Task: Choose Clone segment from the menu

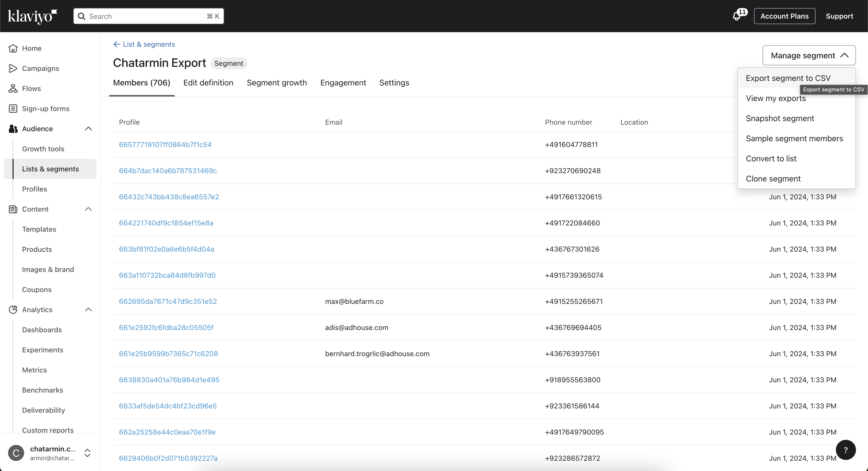Action: (773, 179)
